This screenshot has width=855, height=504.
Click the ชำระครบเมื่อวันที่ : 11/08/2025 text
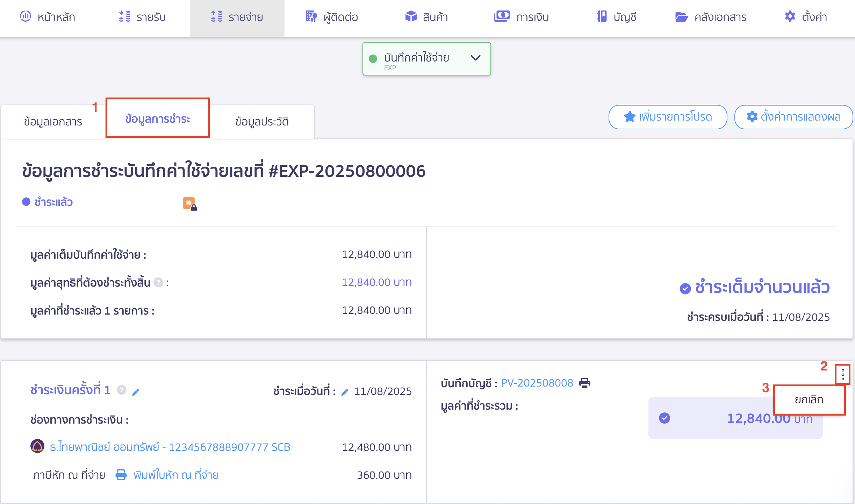tap(758, 317)
